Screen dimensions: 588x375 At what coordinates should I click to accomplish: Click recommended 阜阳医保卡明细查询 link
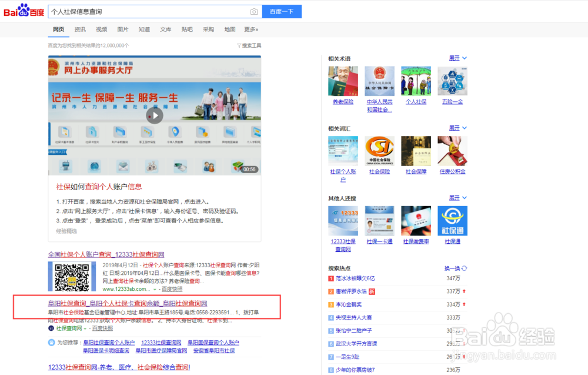coord(106,351)
